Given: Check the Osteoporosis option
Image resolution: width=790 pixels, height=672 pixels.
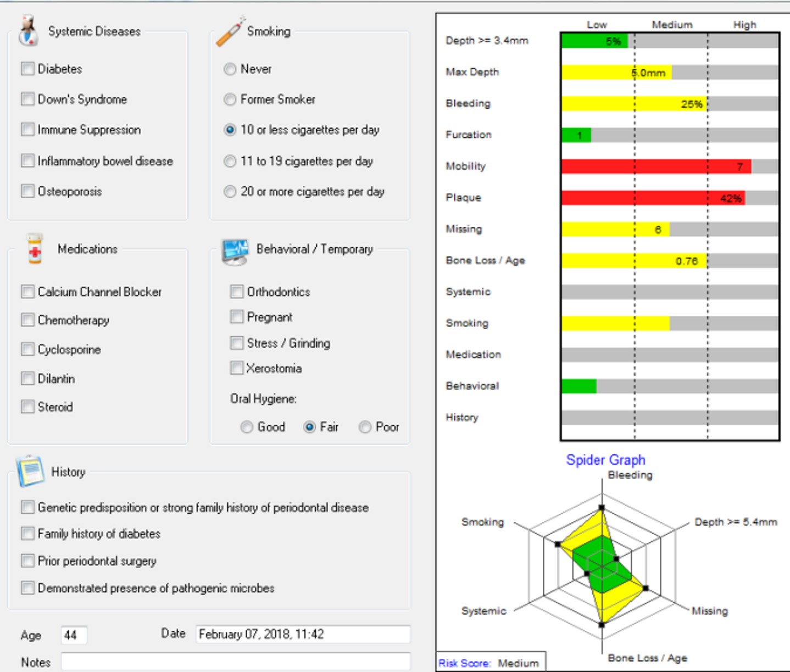Looking at the screenshot, I should (27, 191).
